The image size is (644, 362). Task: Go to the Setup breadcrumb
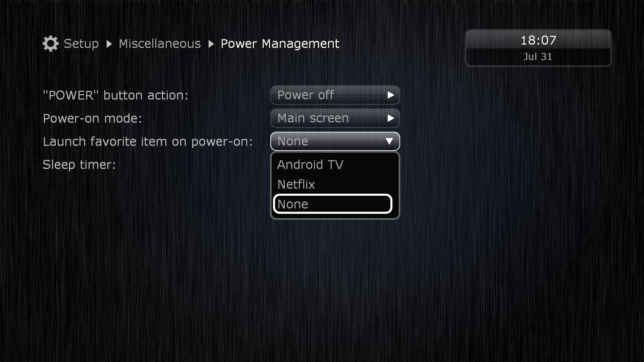click(81, 44)
